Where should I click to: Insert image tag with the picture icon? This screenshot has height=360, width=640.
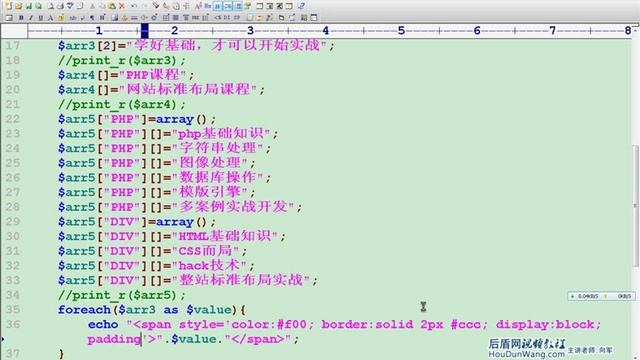click(115, 18)
